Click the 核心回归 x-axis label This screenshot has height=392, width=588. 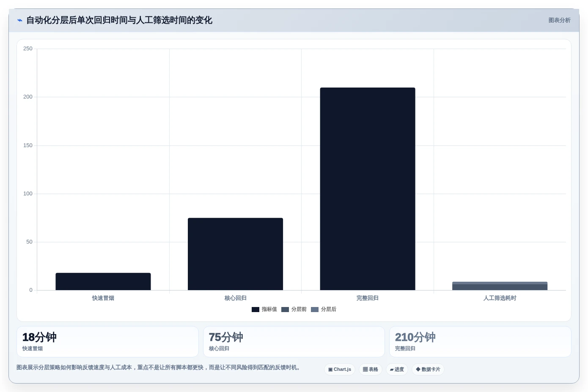coord(235,298)
